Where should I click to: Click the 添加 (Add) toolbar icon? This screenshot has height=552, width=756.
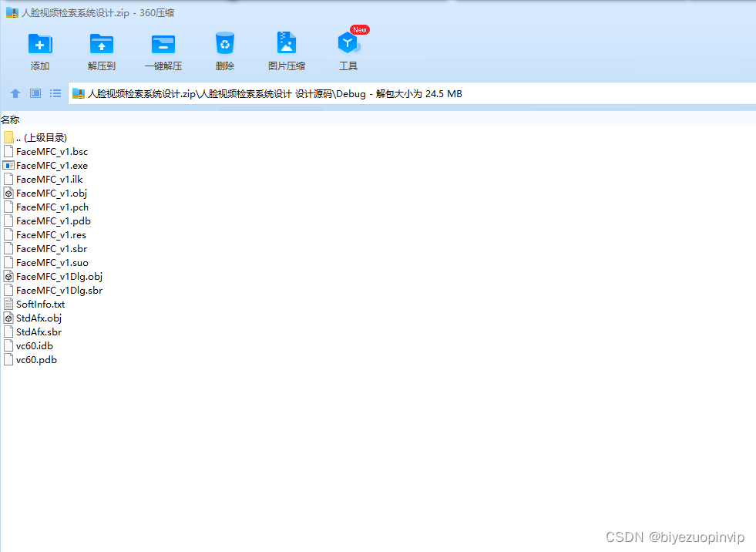click(x=40, y=45)
